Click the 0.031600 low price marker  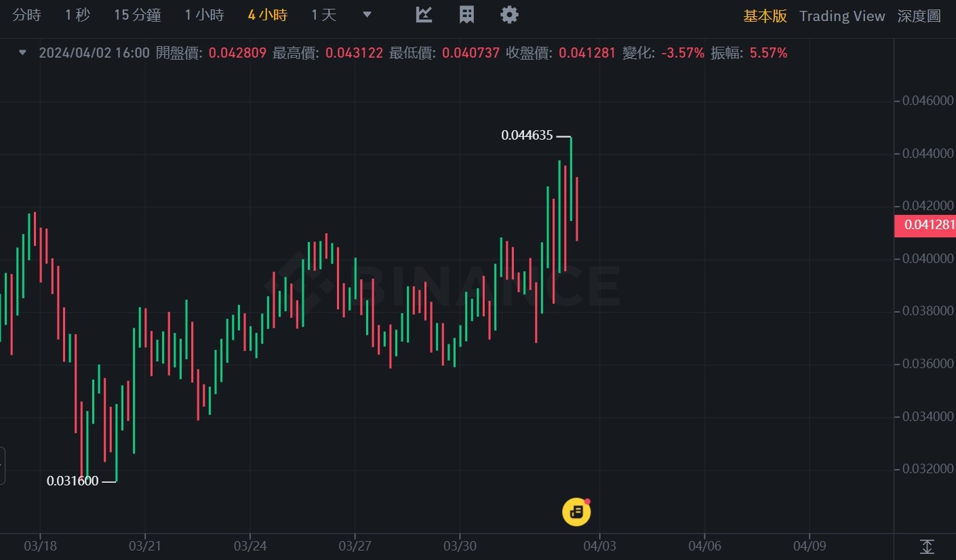[73, 481]
